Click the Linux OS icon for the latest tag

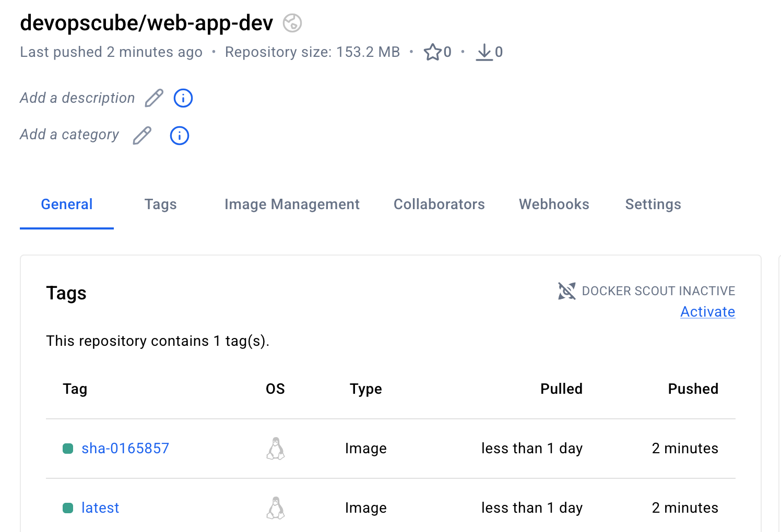[x=276, y=507]
